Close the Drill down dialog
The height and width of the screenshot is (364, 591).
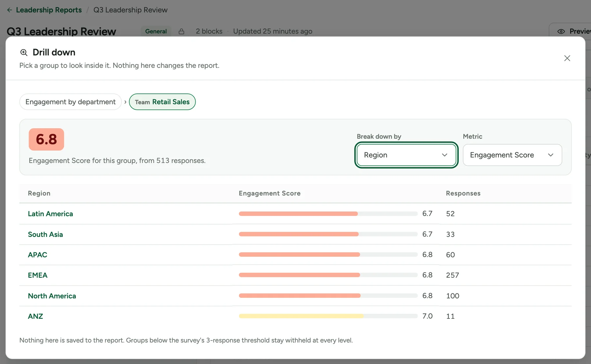tap(567, 58)
